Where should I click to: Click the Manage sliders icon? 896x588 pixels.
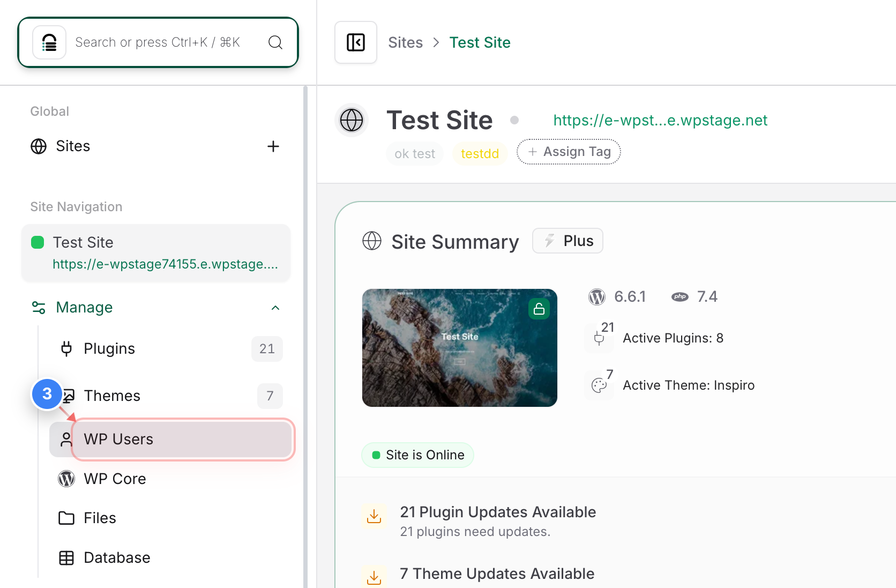click(39, 308)
